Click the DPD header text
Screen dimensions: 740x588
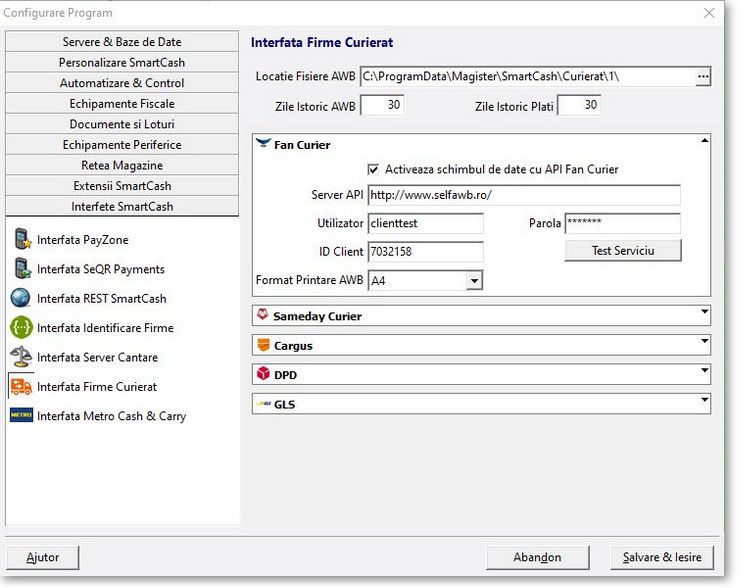286,375
